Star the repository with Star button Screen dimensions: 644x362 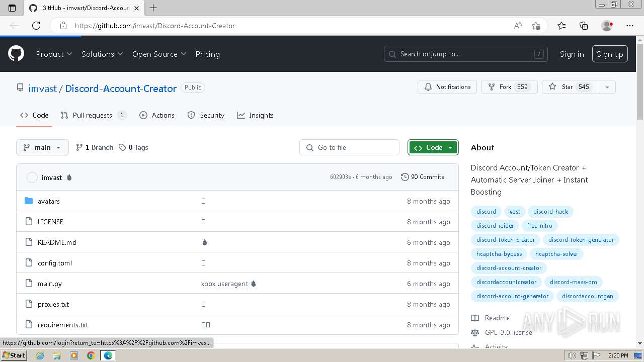pyautogui.click(x=571, y=87)
